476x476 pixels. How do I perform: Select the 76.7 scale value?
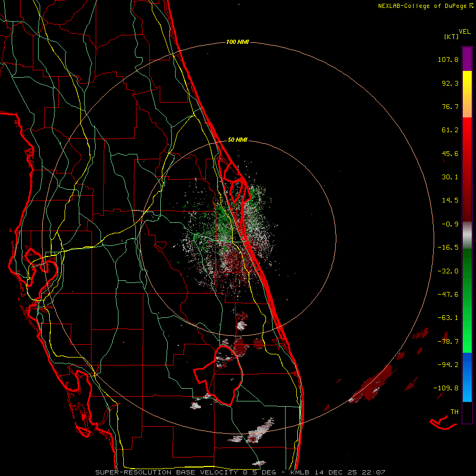(450, 106)
